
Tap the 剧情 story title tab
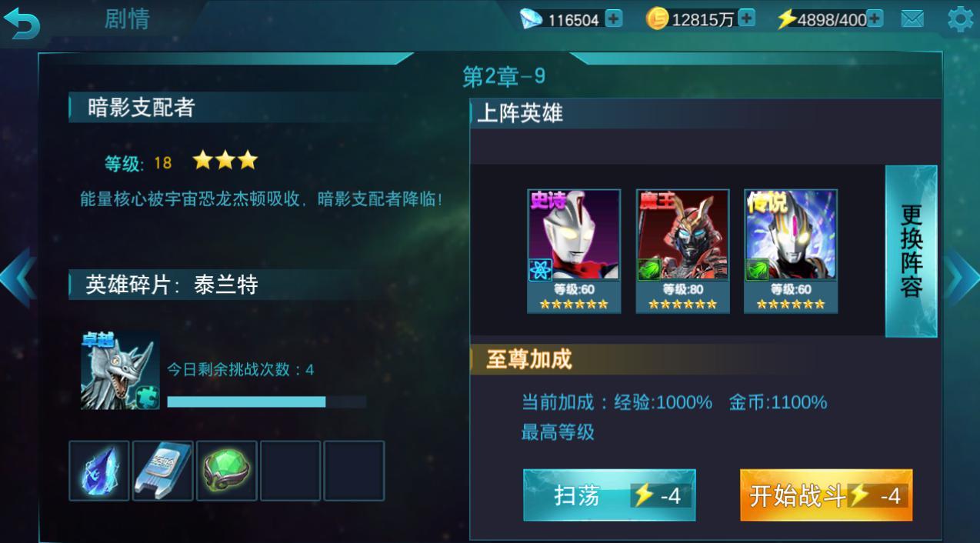127,18
